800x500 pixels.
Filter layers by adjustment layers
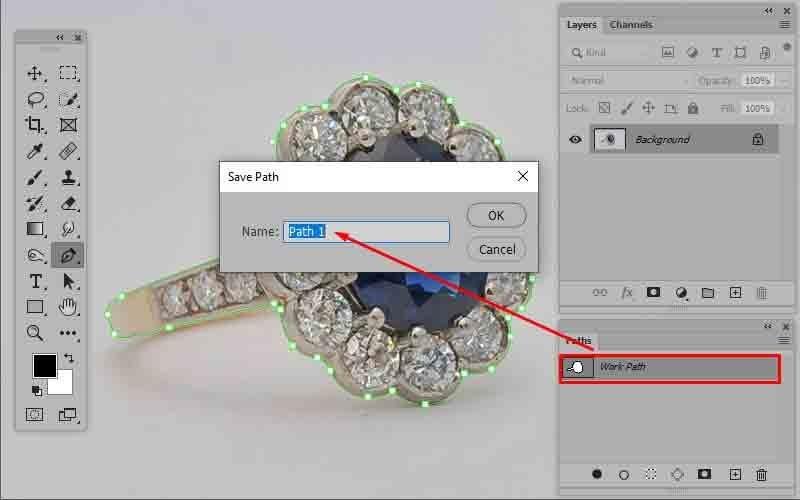pyautogui.click(x=692, y=52)
